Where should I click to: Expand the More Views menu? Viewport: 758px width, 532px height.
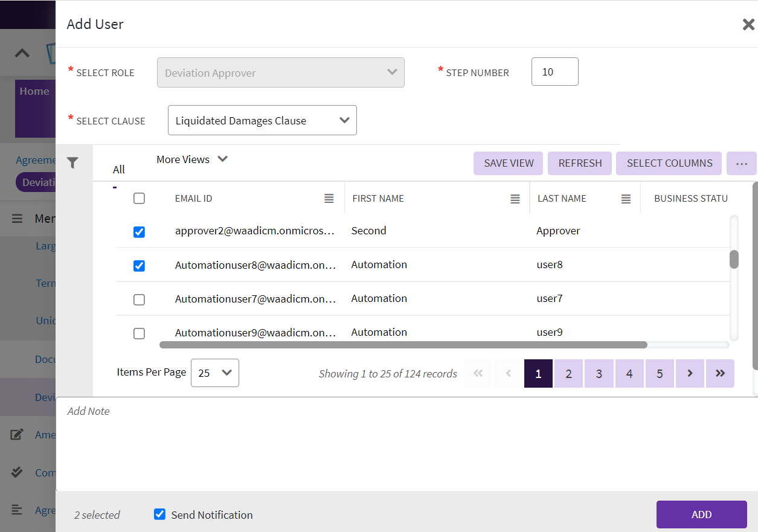pos(191,159)
